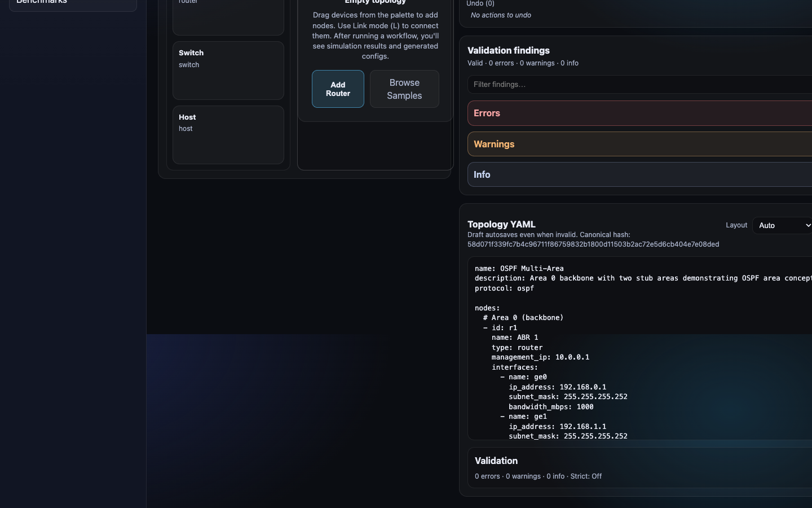
Task: Click the YAML line protocol: ospf
Action: [504, 288]
